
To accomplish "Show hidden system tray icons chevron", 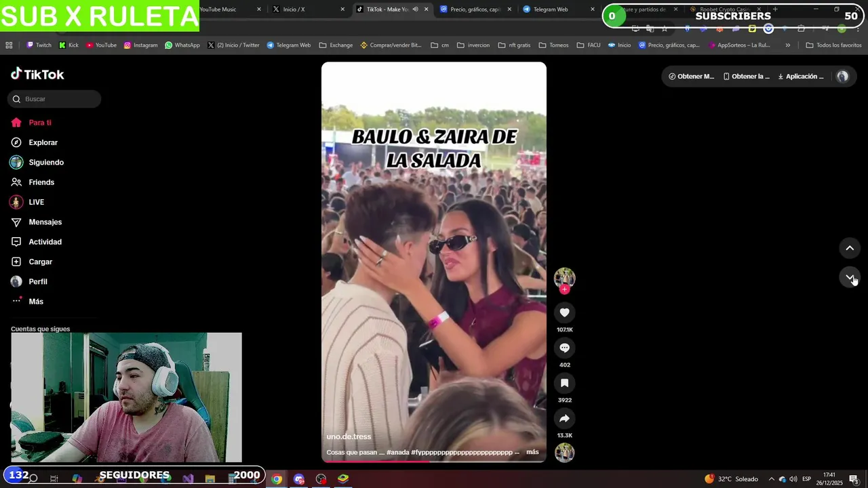I will 771,479.
